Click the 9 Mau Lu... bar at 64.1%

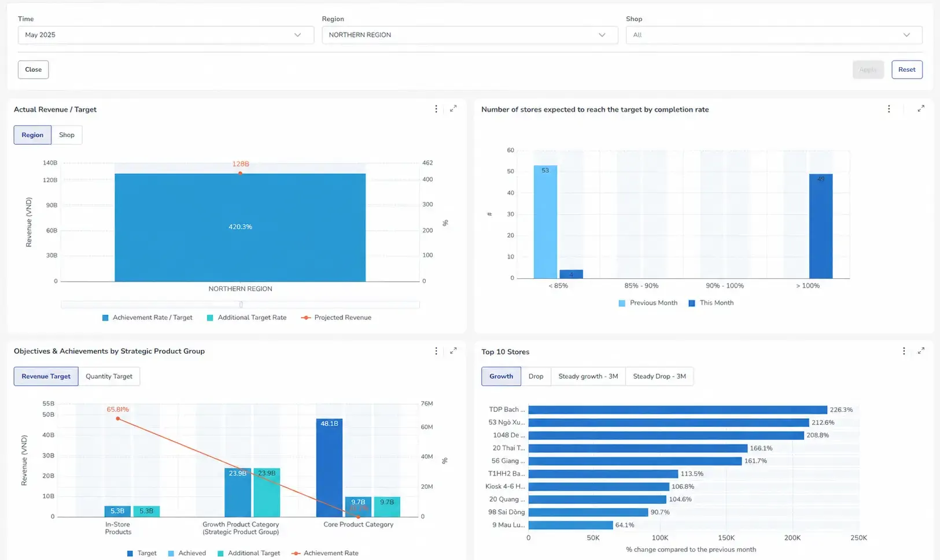(x=571, y=525)
